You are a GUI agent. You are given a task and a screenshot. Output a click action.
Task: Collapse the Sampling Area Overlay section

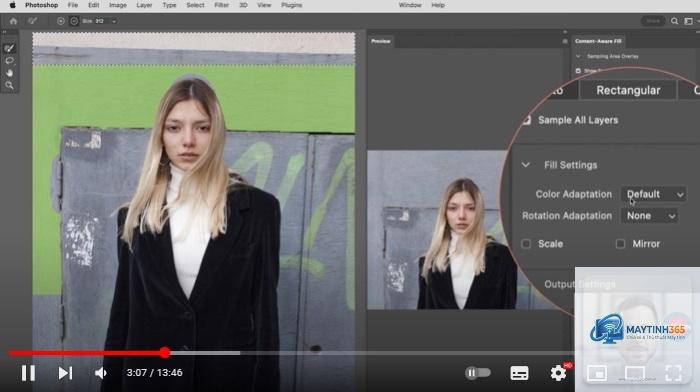[x=578, y=56]
